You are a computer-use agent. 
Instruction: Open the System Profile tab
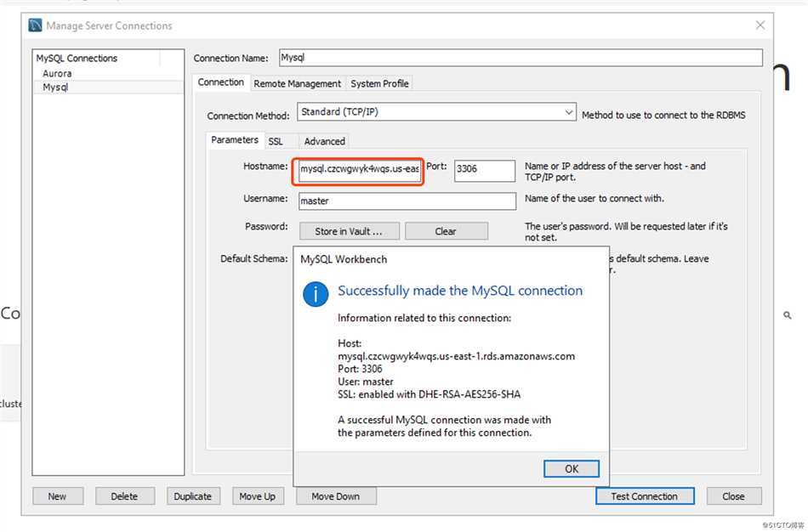click(380, 83)
